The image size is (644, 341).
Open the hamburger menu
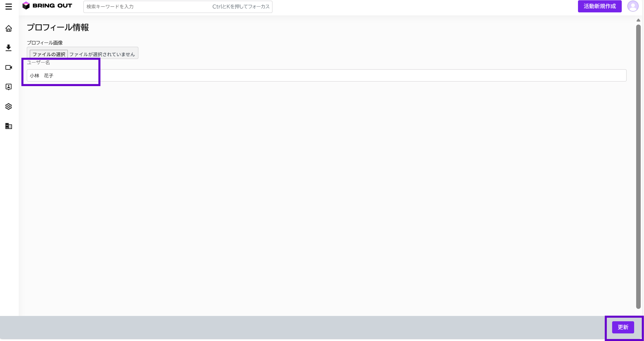[x=9, y=7]
